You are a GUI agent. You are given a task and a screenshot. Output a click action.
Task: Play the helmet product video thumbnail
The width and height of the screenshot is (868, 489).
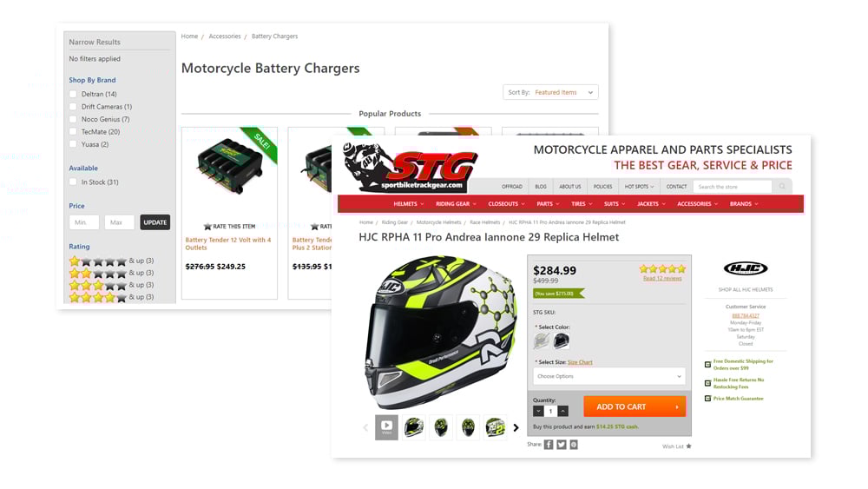(x=386, y=427)
